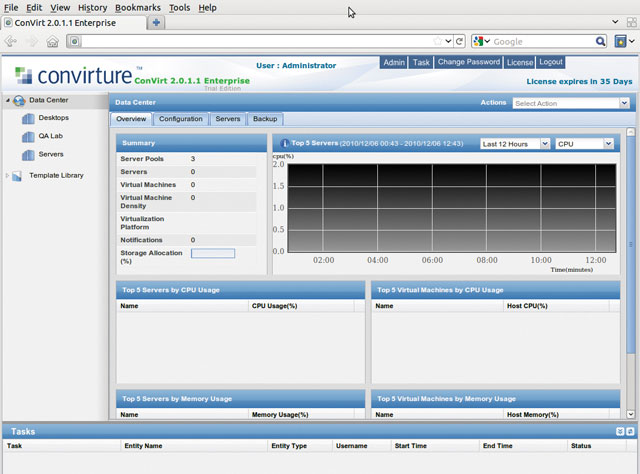Switch to the Servers tab

(228, 119)
